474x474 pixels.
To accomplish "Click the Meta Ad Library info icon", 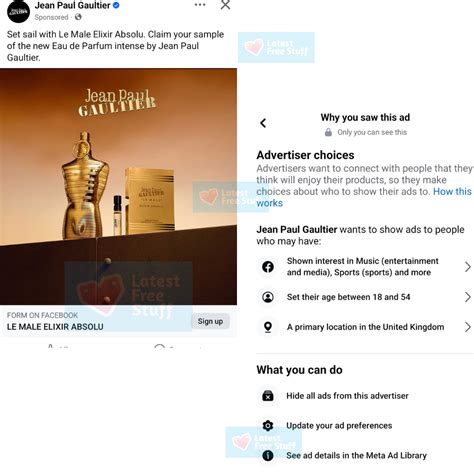I will click(x=268, y=455).
